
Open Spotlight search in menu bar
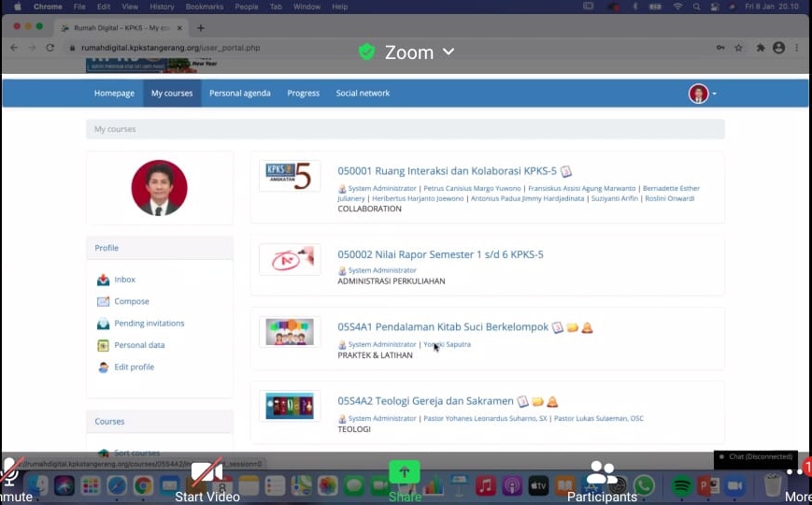coord(696,7)
